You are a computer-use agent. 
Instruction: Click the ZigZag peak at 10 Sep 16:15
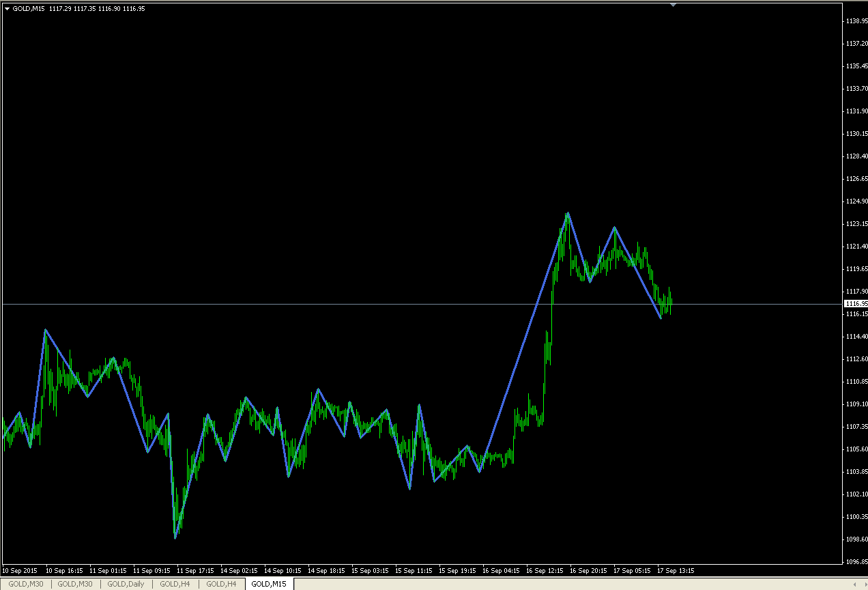[45, 330]
